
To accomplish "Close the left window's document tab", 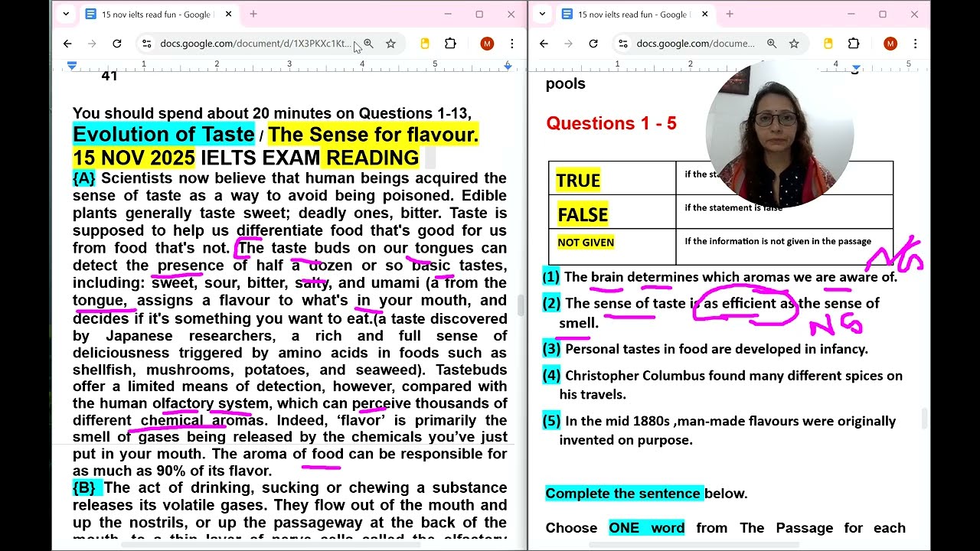I will click(228, 14).
